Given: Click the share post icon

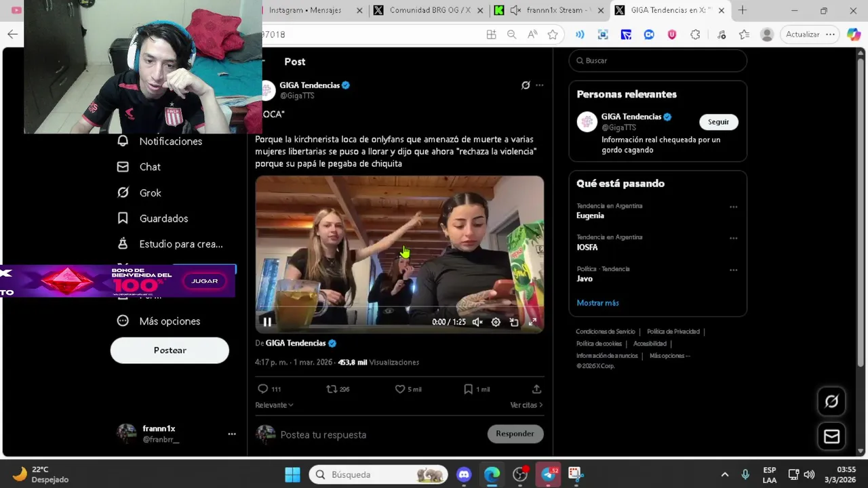Looking at the screenshot, I should (x=536, y=389).
